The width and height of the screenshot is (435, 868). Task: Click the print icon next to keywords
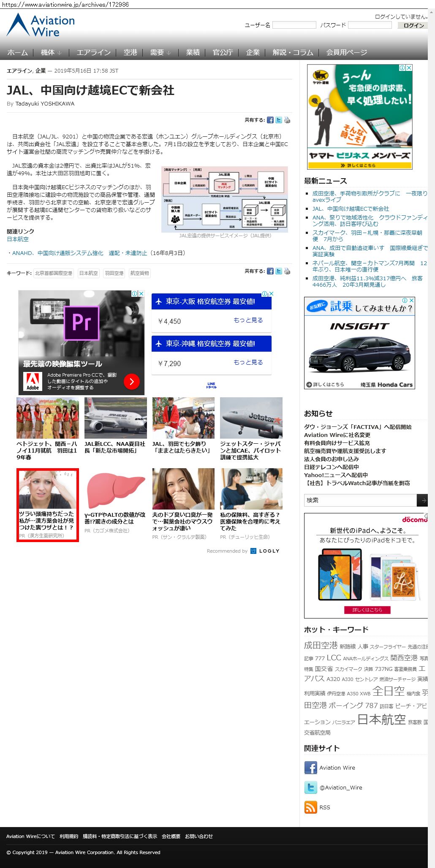(287, 271)
